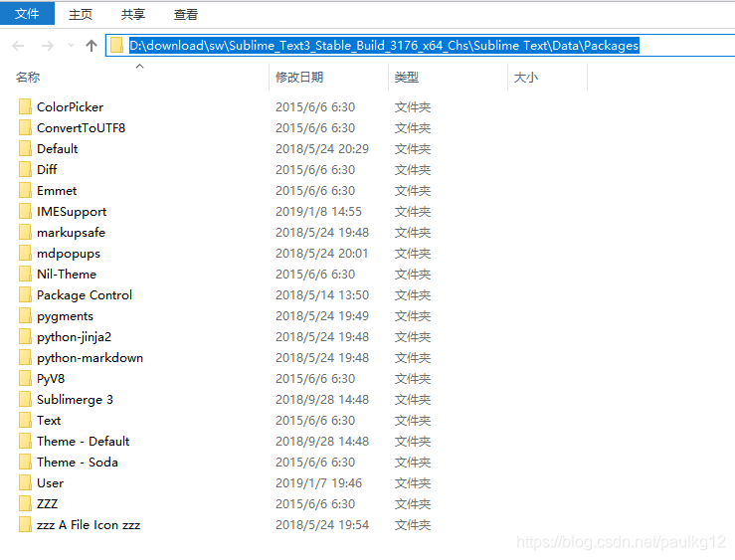
Task: Click the Default folder icon
Action: tap(25, 148)
